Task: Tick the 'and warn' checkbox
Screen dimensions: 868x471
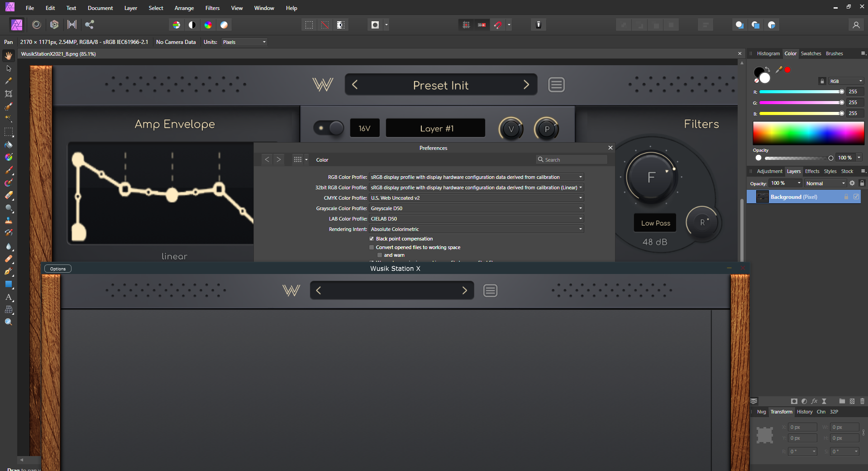Action: click(380, 255)
